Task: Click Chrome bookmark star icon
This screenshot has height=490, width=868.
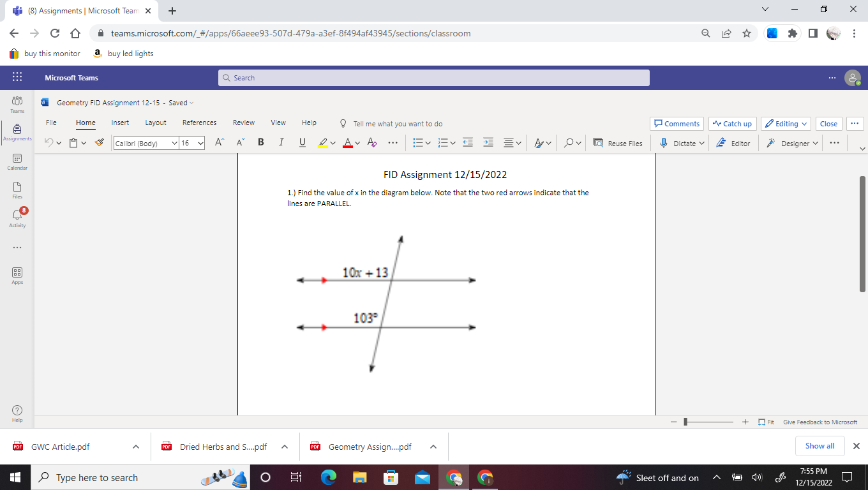Action: [746, 33]
